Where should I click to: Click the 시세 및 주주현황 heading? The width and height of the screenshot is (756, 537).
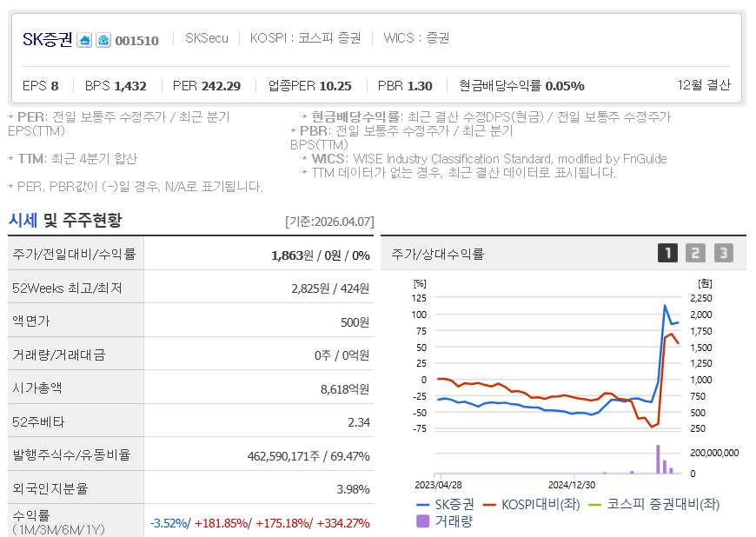[x=65, y=221]
